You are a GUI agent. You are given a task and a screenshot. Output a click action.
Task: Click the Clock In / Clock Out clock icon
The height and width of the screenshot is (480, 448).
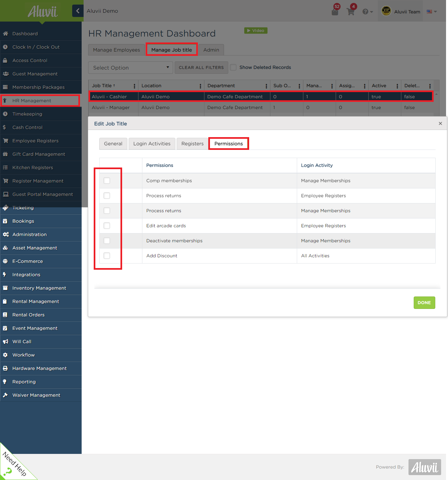click(x=6, y=47)
